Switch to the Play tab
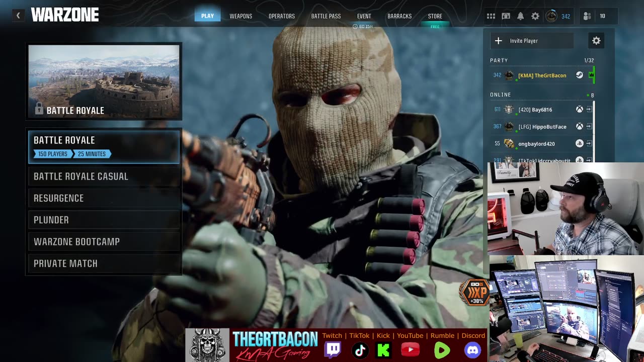The width and height of the screenshot is (644, 362). 207,16
